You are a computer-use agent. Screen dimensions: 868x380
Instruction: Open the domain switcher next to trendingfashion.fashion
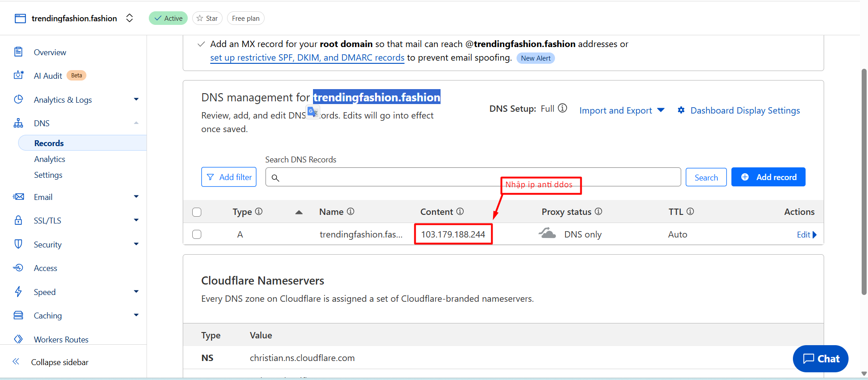[x=129, y=18]
